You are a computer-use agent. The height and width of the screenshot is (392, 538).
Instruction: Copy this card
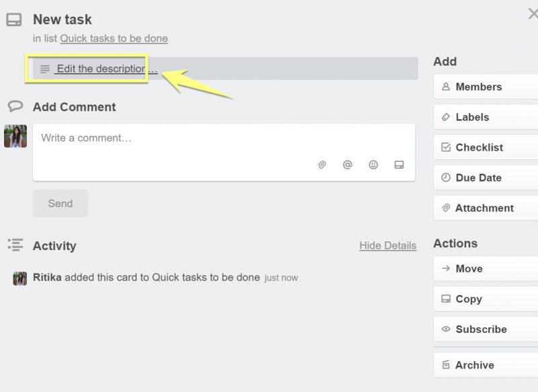tap(486, 299)
